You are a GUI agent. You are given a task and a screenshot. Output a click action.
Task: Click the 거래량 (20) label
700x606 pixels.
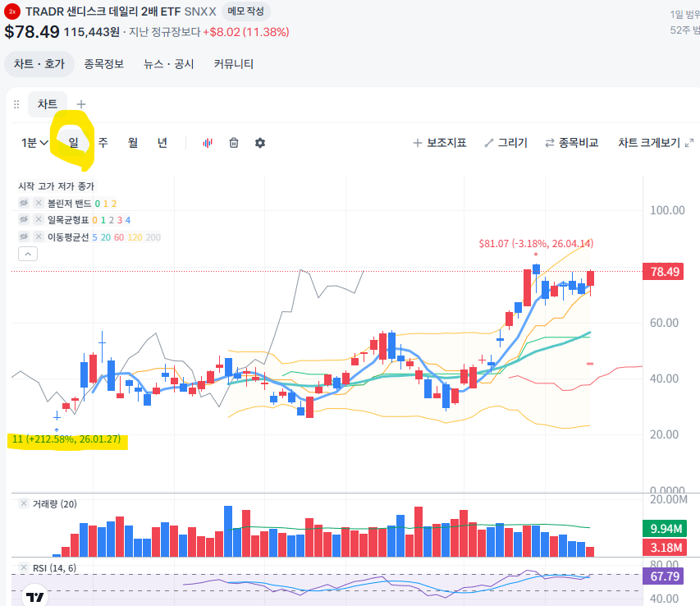(x=54, y=504)
